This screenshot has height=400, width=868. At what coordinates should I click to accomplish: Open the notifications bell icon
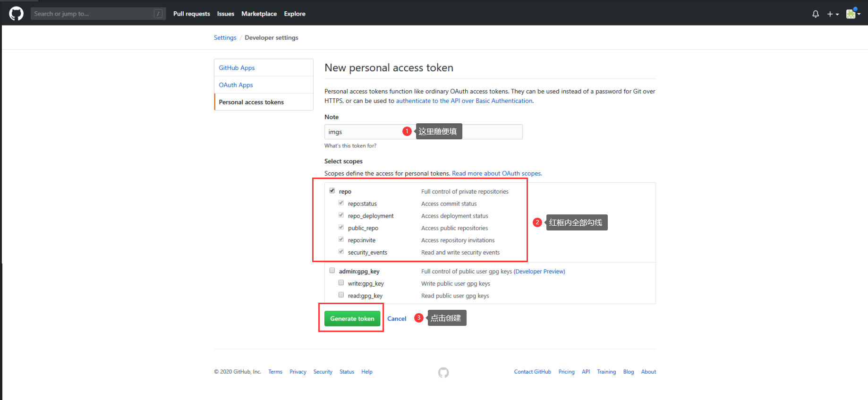815,14
